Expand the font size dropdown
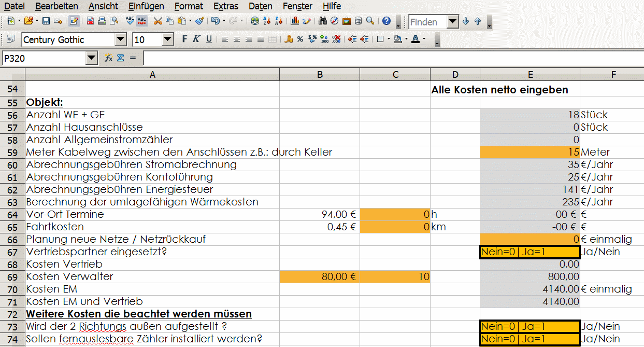The width and height of the screenshot is (644, 347). click(x=168, y=39)
